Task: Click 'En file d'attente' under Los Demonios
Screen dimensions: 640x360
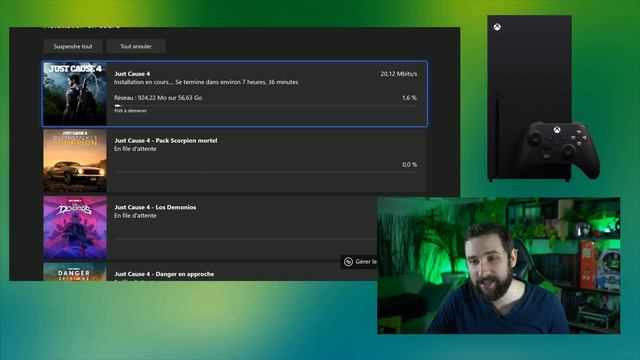Action: pyautogui.click(x=135, y=216)
